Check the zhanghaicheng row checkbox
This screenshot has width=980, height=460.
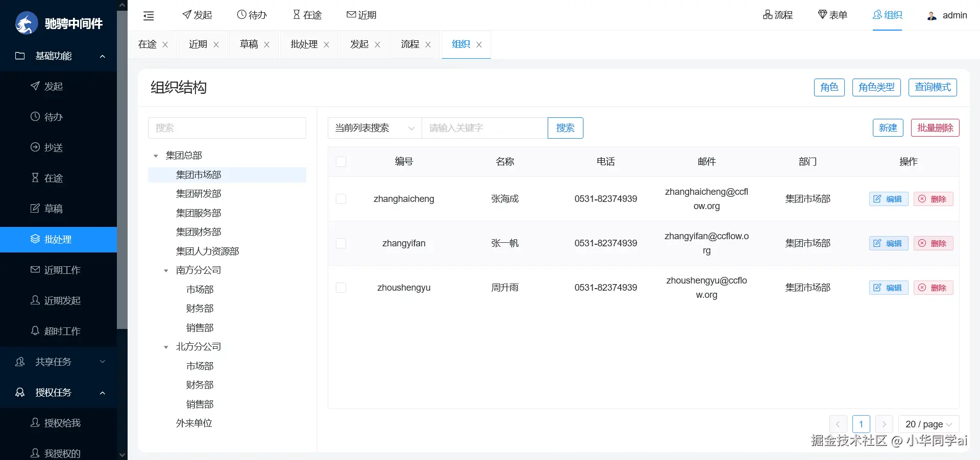click(341, 199)
